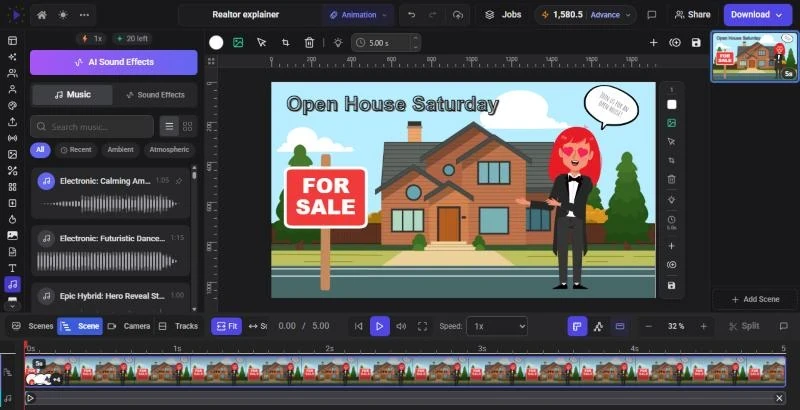Open the white background color swatch
The width and height of the screenshot is (800, 410).
[216, 43]
